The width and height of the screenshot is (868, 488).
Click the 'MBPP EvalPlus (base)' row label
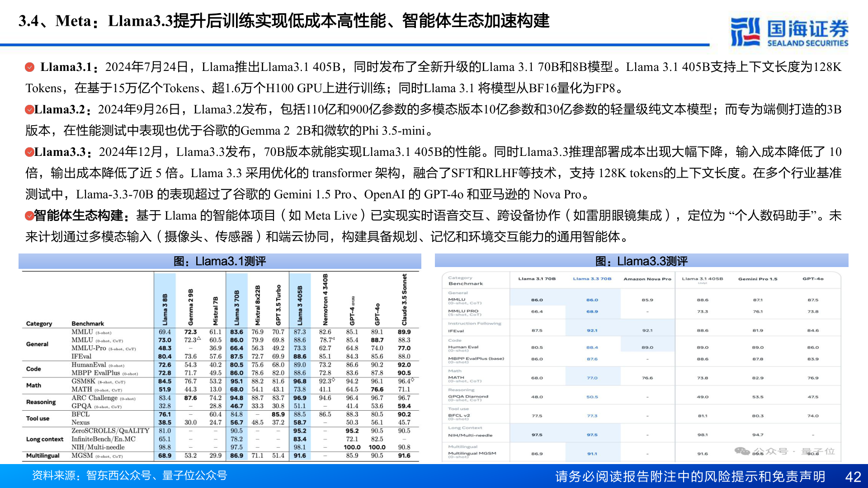point(476,358)
